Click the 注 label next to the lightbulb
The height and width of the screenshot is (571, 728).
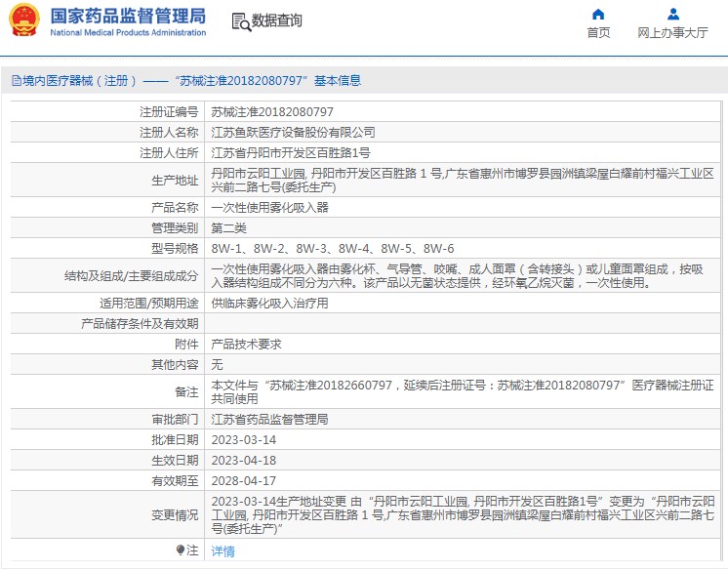click(192, 551)
